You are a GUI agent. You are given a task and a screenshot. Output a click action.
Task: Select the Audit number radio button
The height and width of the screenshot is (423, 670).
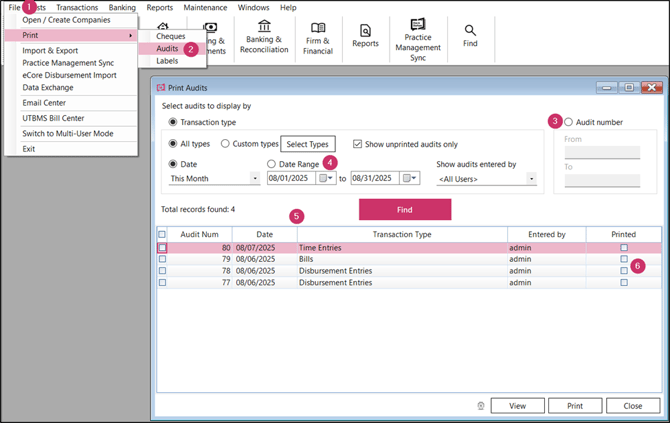(x=569, y=121)
